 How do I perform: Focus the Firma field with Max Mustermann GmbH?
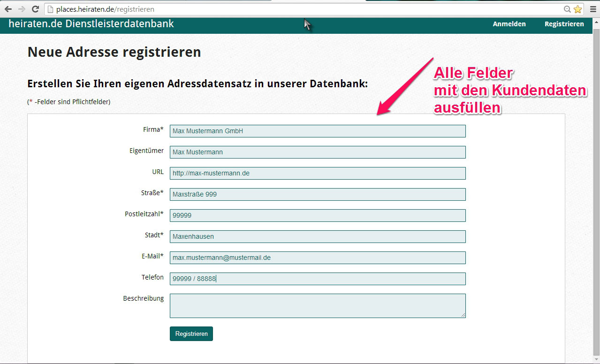pos(318,131)
